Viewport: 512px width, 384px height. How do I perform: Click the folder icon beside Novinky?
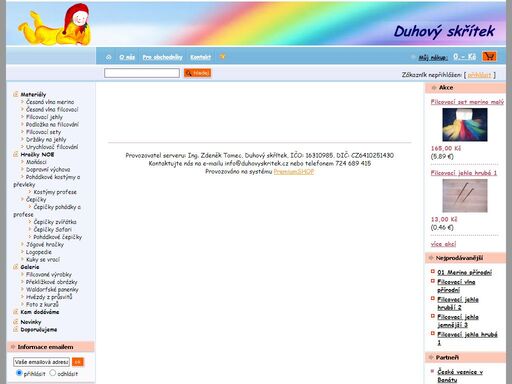pos(15,322)
